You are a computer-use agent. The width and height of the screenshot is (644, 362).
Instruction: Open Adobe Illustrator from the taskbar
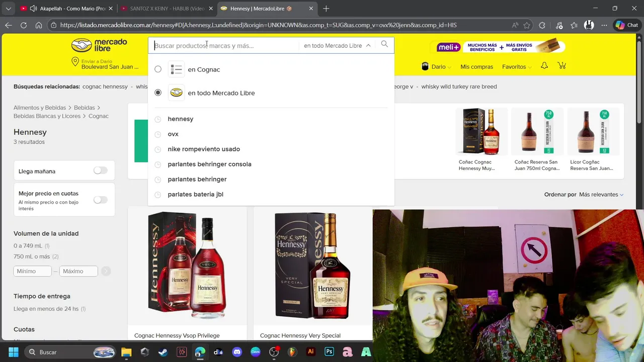[x=311, y=352]
